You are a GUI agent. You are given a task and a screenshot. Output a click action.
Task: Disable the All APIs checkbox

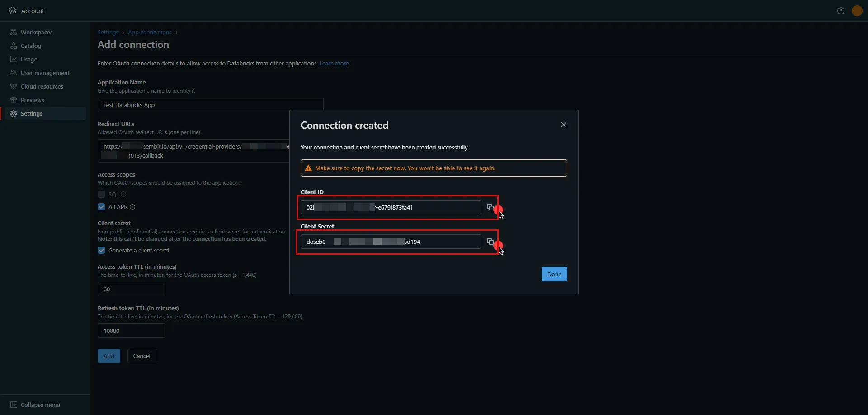pyautogui.click(x=101, y=207)
